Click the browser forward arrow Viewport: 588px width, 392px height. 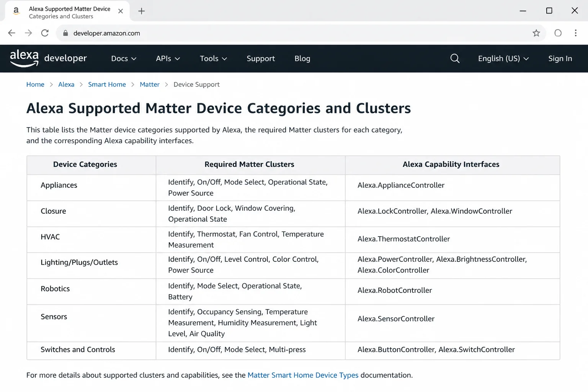coord(28,33)
